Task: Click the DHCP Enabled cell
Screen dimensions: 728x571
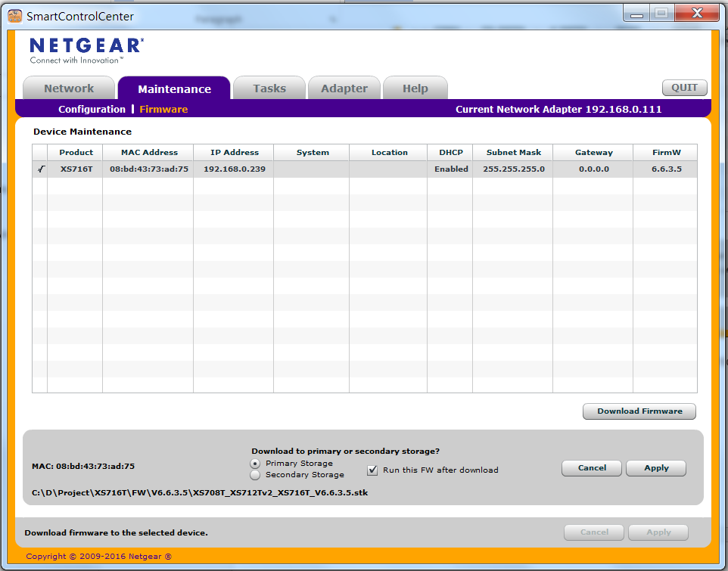Action: click(x=450, y=169)
